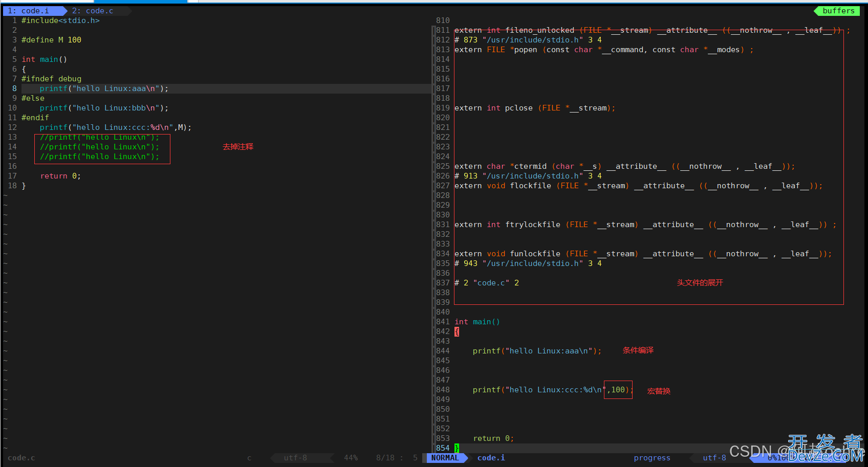
Task: Click the #else directive line
Action: (33, 98)
